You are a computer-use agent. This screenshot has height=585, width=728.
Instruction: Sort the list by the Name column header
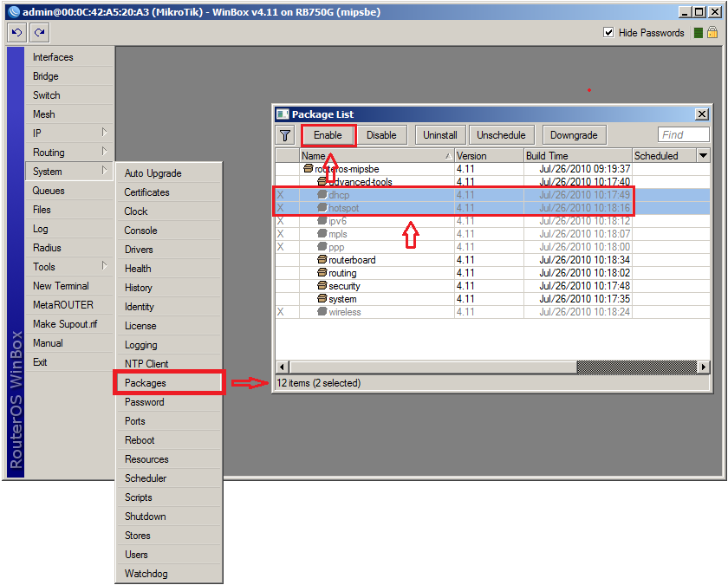point(373,156)
